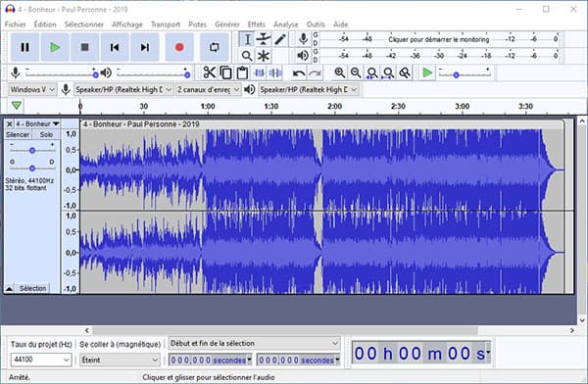Open the Se coller à Éteint dropdown

pyautogui.click(x=120, y=360)
